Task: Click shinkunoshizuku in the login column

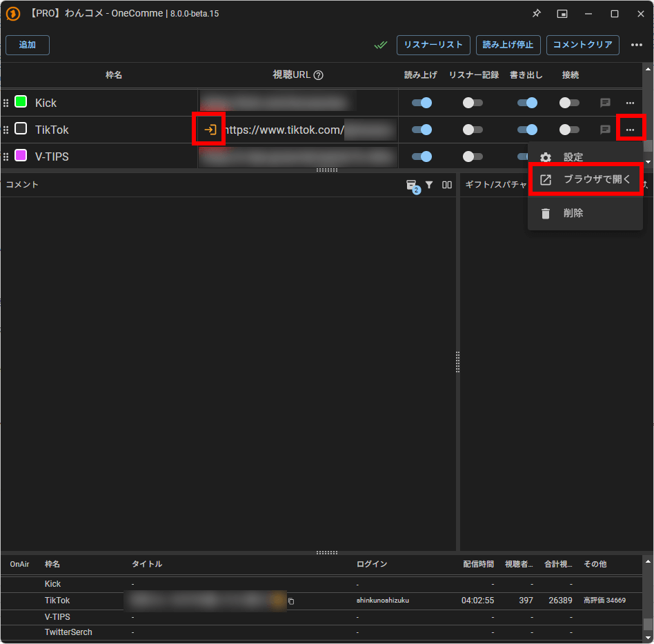Action: pos(382,601)
